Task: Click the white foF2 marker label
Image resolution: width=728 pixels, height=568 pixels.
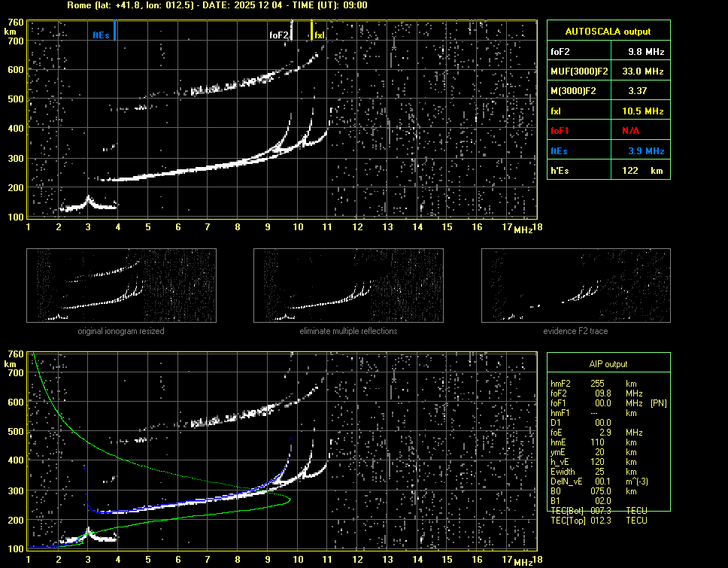Action: tap(278, 35)
